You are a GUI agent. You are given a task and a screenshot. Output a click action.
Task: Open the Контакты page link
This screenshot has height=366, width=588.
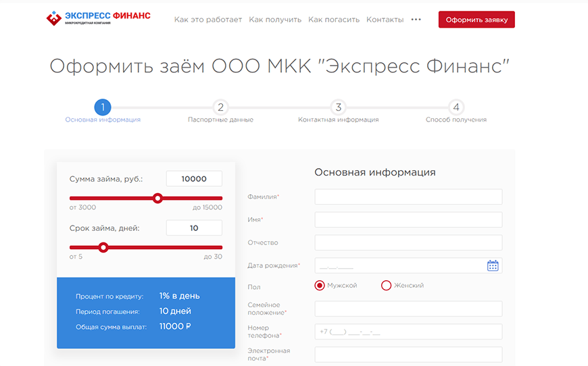(x=385, y=20)
